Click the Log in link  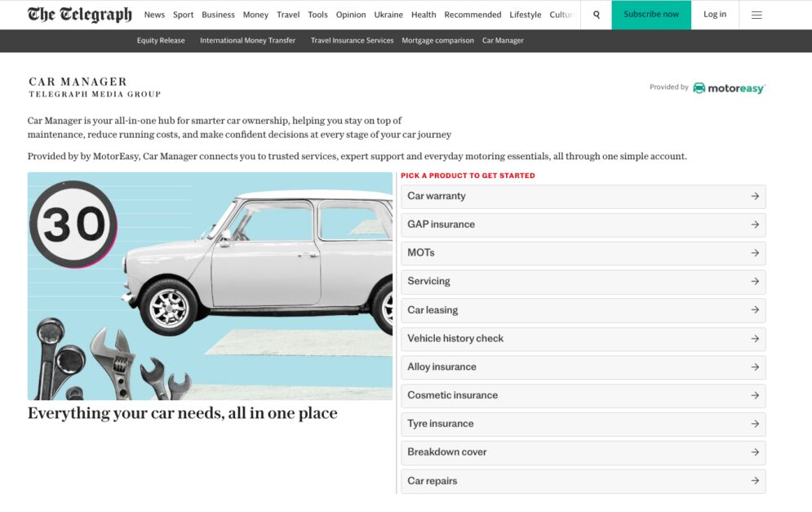tap(715, 15)
